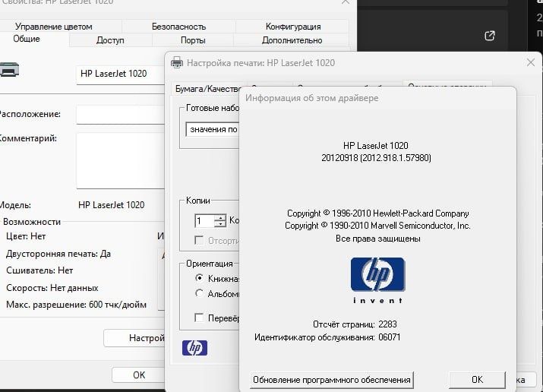Click the Комментарий text area
Viewport: 543px width, 392px height.
pos(120,160)
